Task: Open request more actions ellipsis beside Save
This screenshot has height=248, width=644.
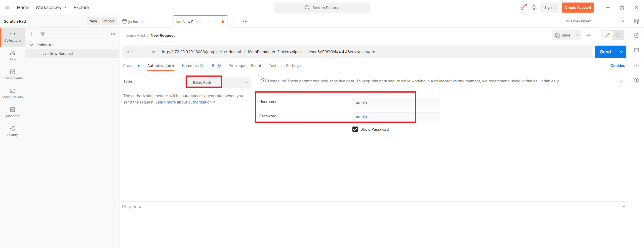Action: 589,35
